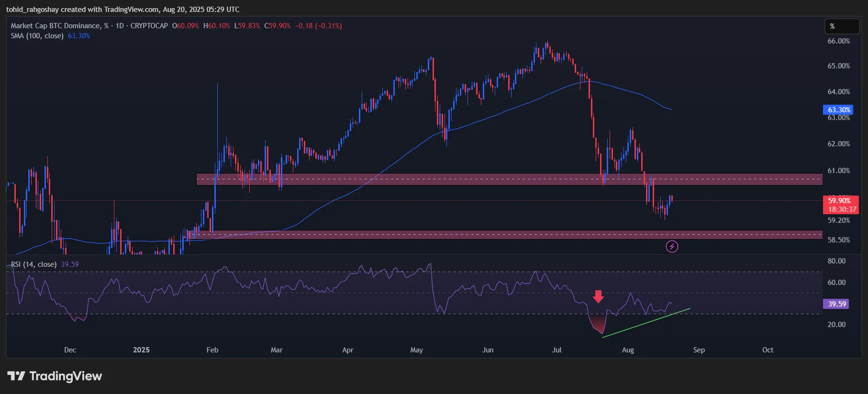Click the 61.00% price axis label
The width and height of the screenshot is (868, 394).
(x=839, y=171)
